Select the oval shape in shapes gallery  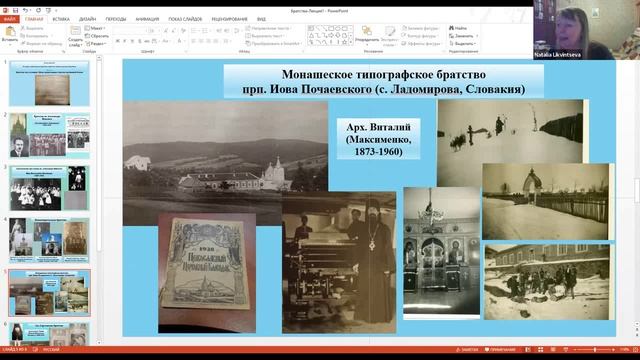(338, 29)
